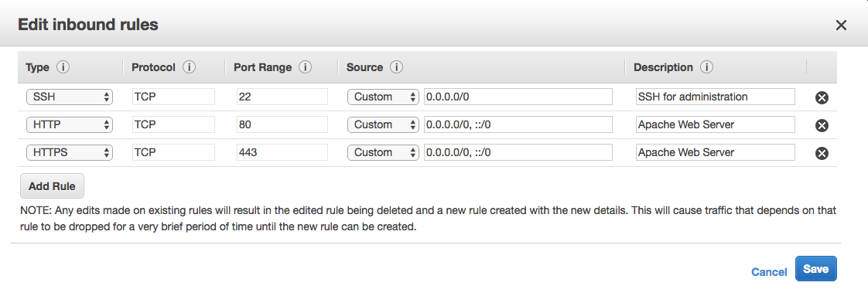
Task: Save the inbound rule changes
Action: click(x=816, y=269)
